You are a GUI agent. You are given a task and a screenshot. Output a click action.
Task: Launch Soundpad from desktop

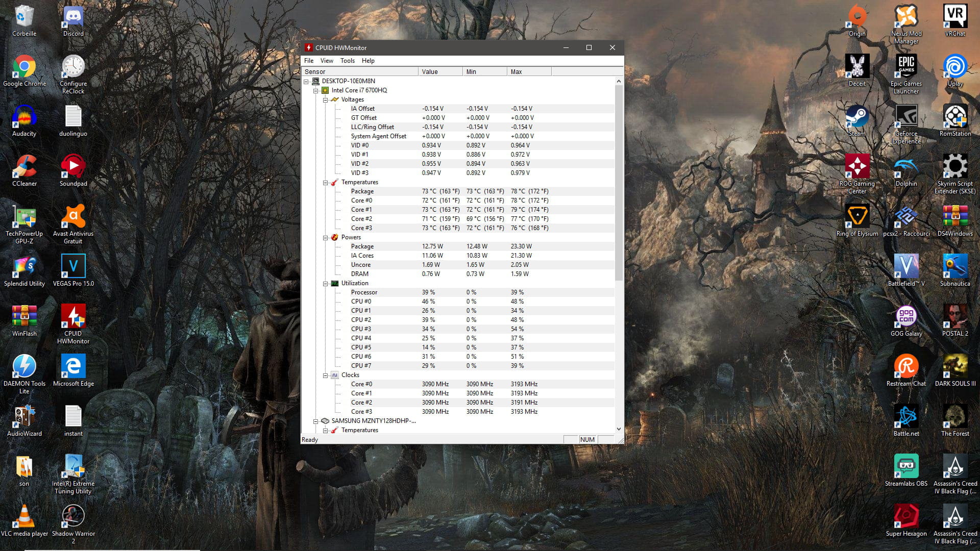(73, 171)
